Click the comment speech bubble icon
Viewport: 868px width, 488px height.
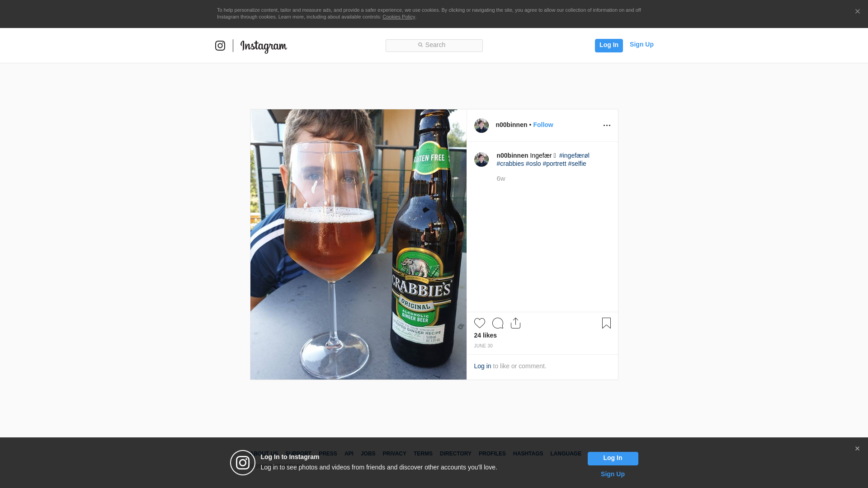[497, 323]
